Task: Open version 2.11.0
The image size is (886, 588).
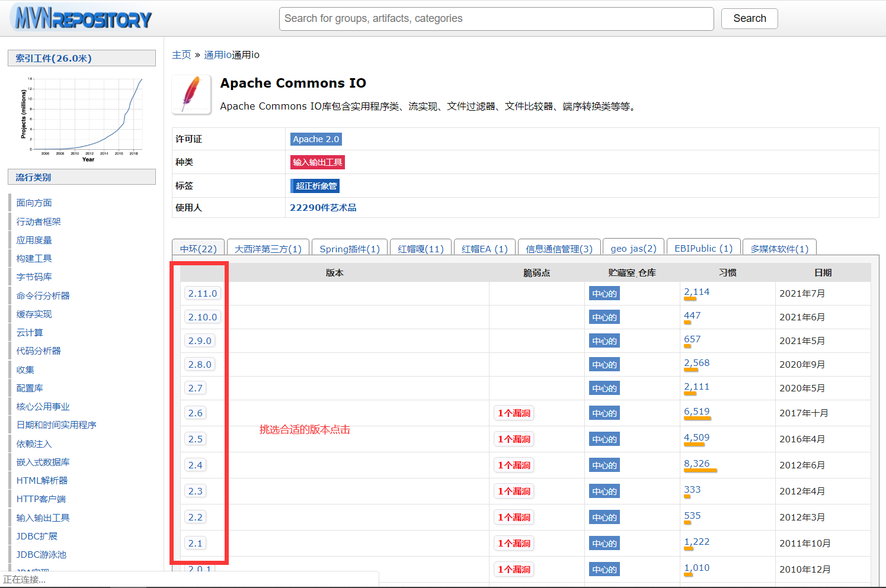Action: tap(203, 294)
